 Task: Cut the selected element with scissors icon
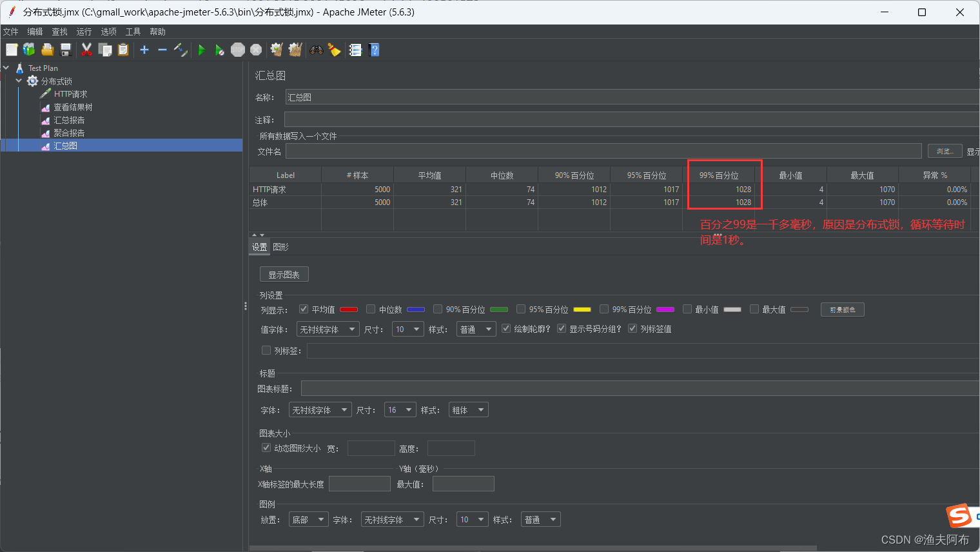86,50
